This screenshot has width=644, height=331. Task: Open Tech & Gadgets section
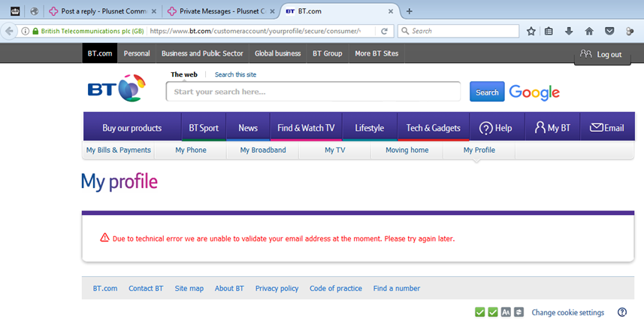[x=434, y=128]
